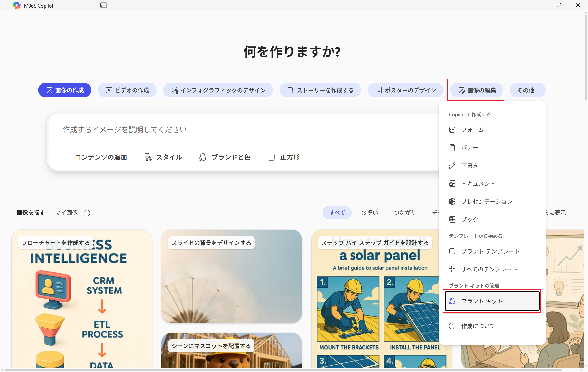The image size is (588, 372).
Task: Choose プレゼンテーション PowerPoint item
Action: point(486,201)
